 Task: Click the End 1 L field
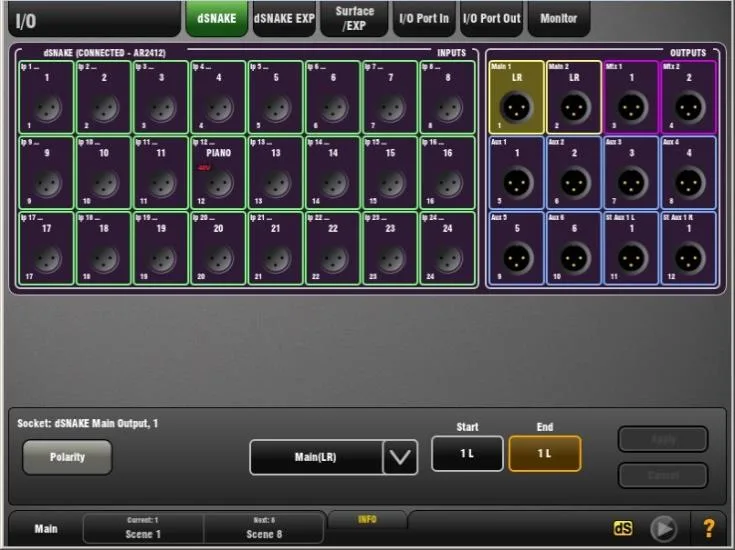[x=545, y=453]
